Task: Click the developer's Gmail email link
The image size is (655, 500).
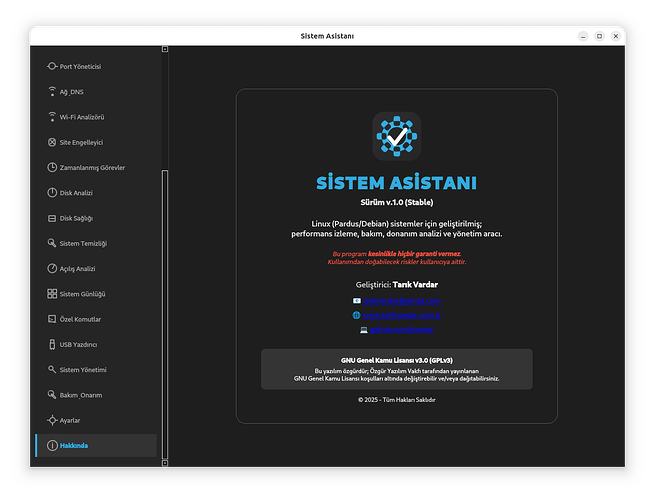Action: 402,300
